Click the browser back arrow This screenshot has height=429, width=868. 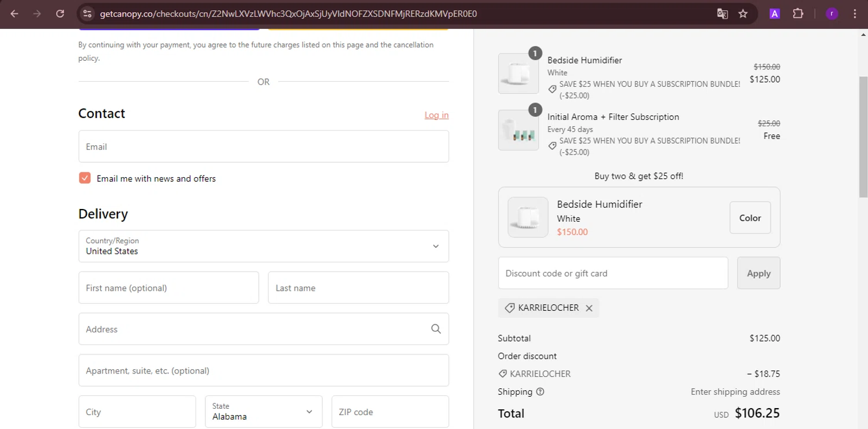coord(14,14)
